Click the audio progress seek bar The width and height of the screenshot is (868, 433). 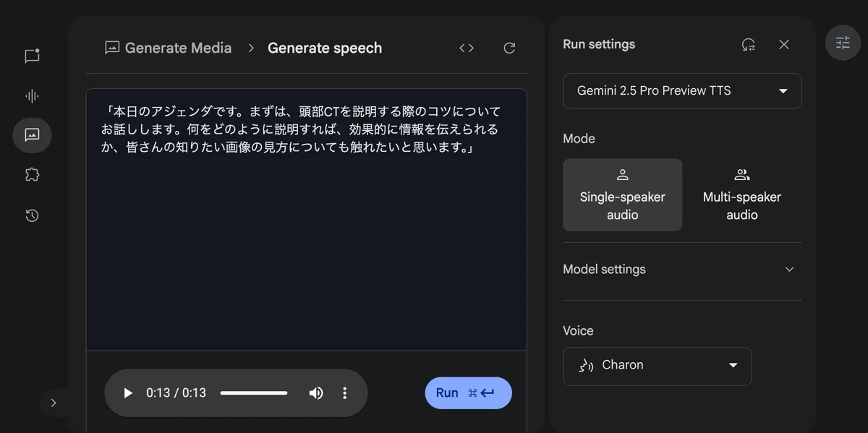coord(254,393)
